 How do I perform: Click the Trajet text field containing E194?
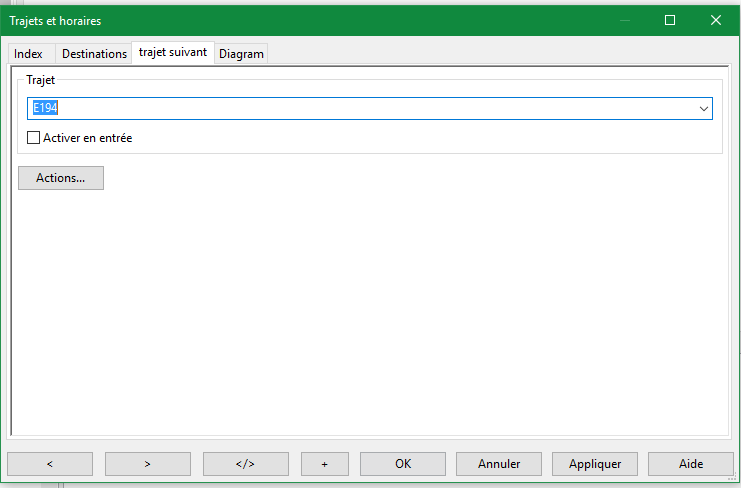pyautogui.click(x=360, y=108)
